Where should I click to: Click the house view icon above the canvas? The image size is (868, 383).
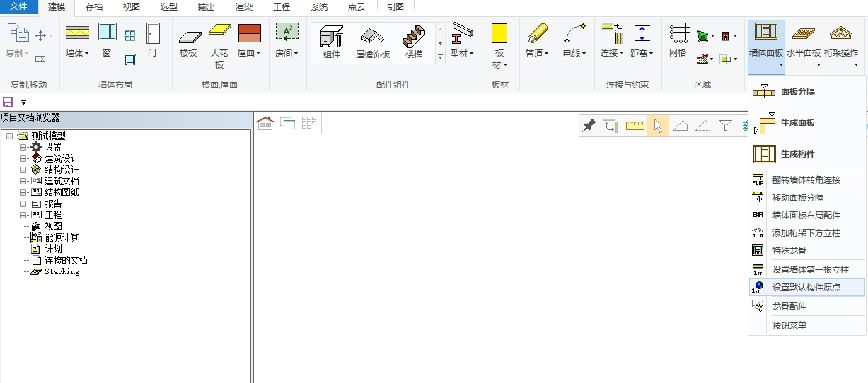point(265,123)
